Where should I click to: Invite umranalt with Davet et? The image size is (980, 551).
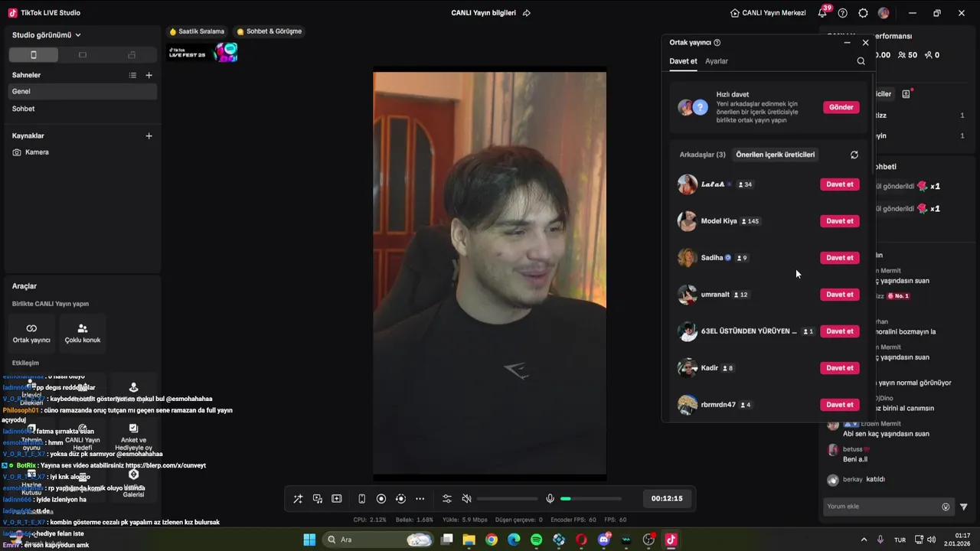click(840, 295)
